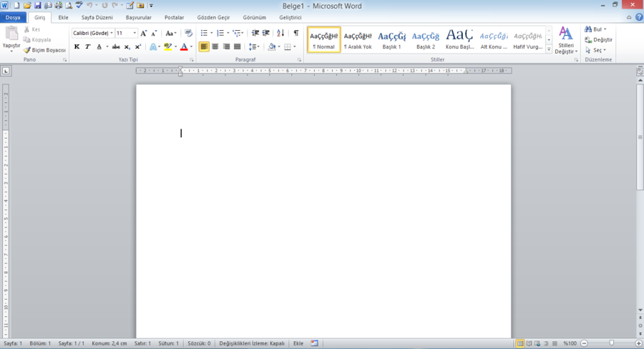
Task: Toggle Print Layout view in status bar
Action: tap(520, 343)
